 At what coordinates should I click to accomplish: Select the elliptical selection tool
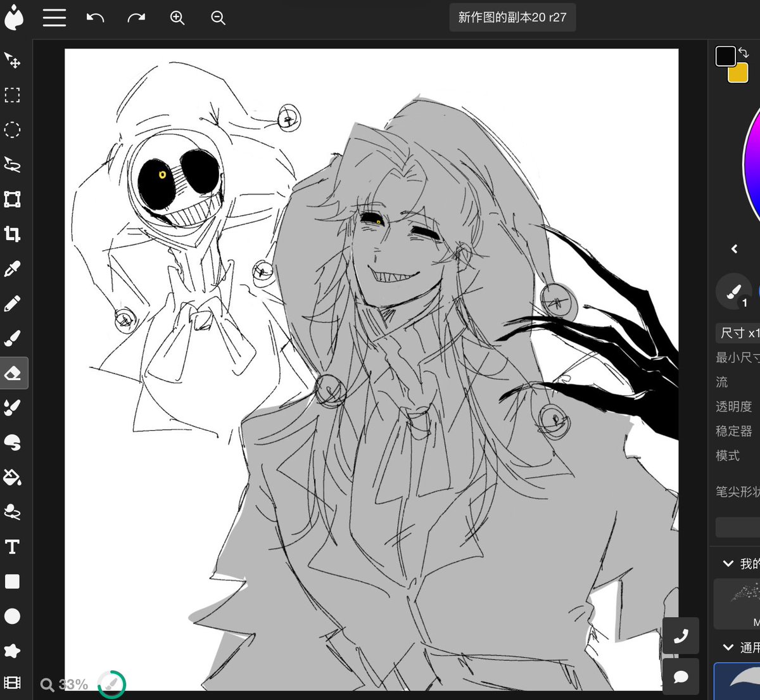[x=13, y=130]
